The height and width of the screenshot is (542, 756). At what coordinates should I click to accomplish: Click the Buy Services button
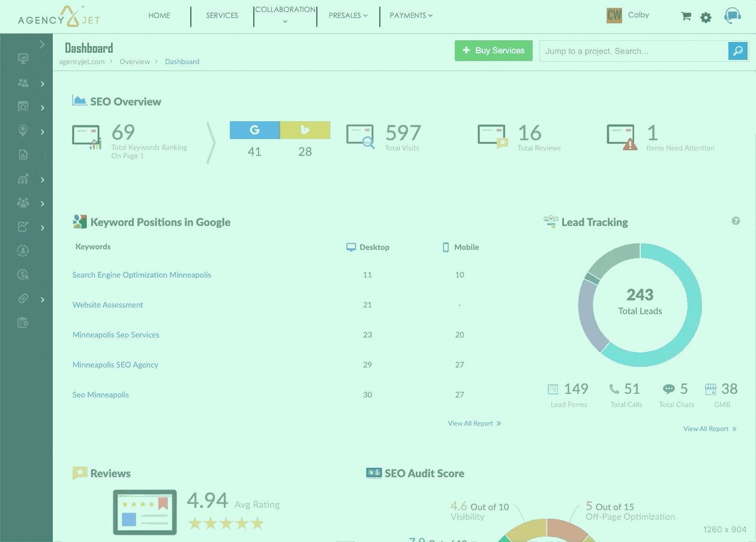coord(493,51)
